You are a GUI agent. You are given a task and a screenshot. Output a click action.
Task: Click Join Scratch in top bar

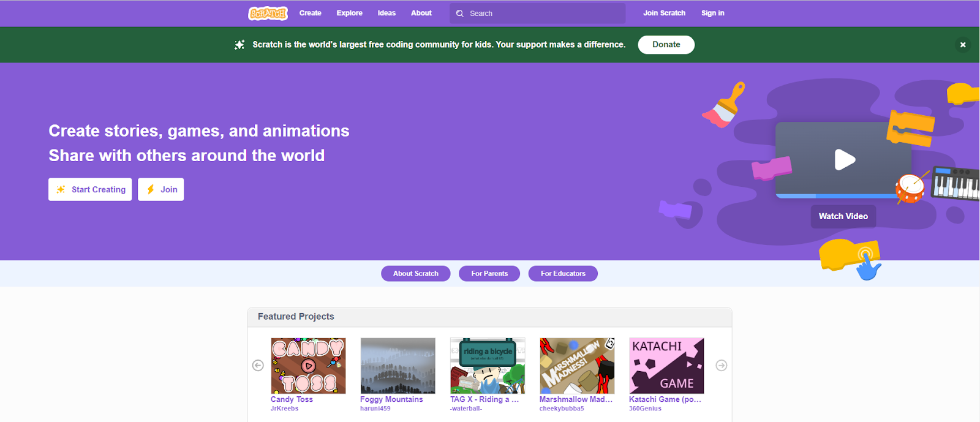pyautogui.click(x=664, y=13)
